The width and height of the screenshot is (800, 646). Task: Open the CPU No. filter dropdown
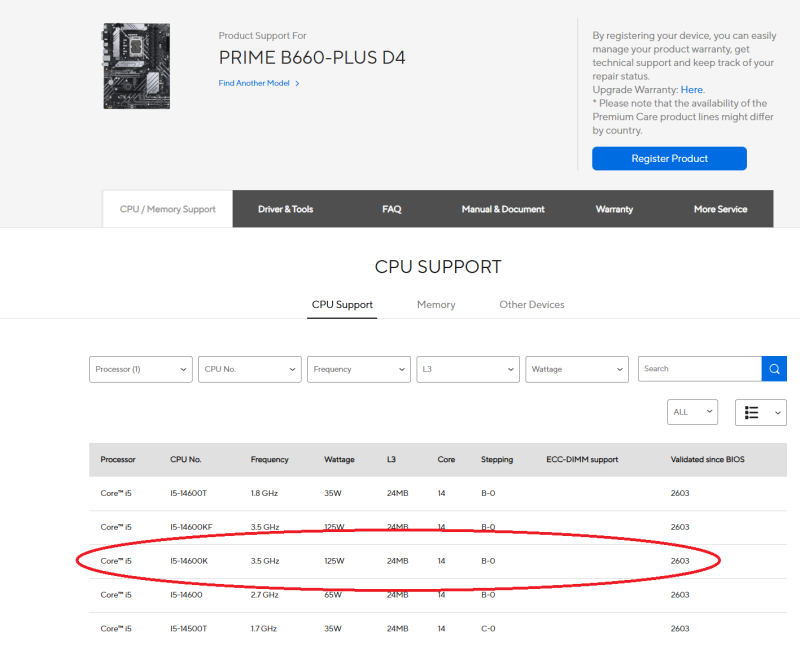click(250, 369)
